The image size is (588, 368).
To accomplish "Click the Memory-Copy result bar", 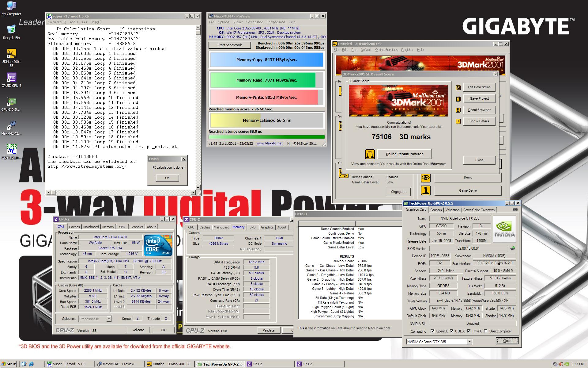I will 267,60.
